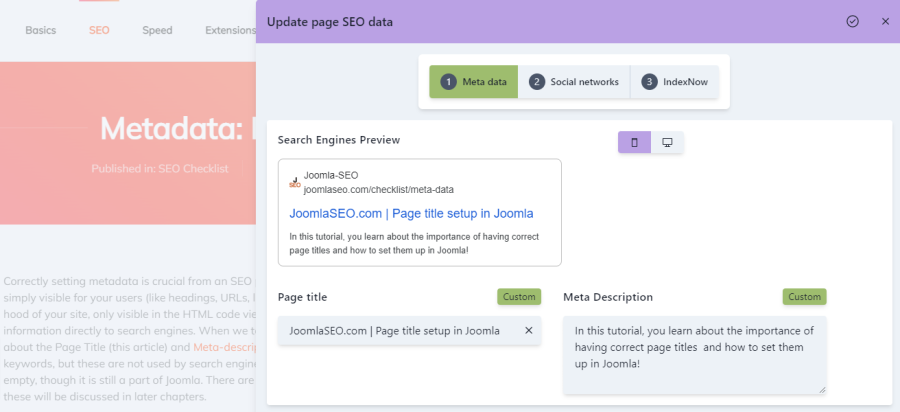Switch preview to mobile device icon
Image resolution: width=900 pixels, height=412 pixels.
pyautogui.click(x=634, y=142)
